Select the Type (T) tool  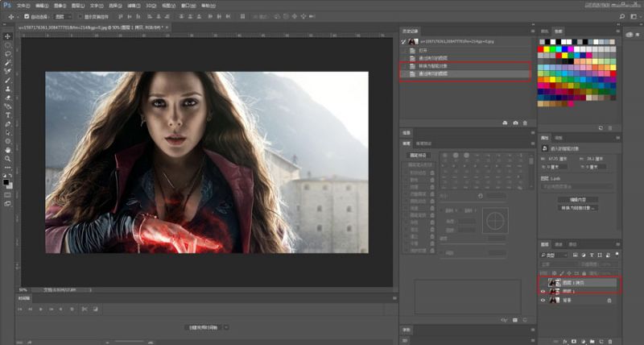[x=8, y=115]
